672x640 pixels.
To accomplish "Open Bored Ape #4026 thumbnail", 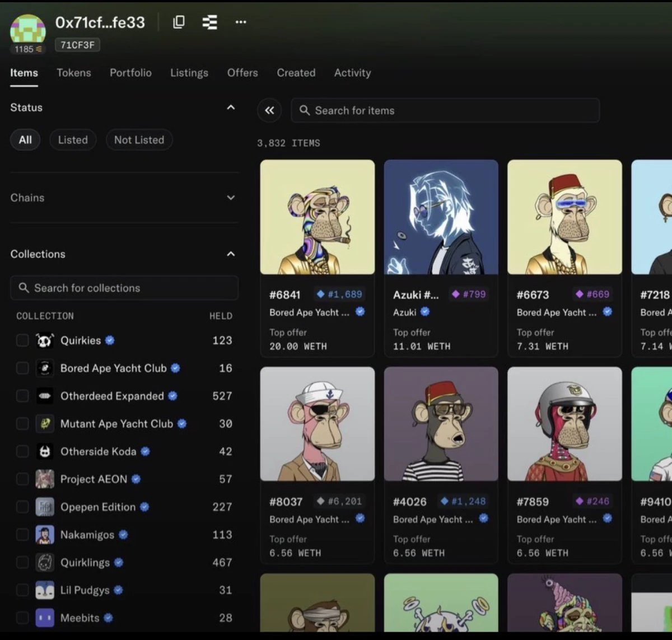I will click(x=441, y=424).
